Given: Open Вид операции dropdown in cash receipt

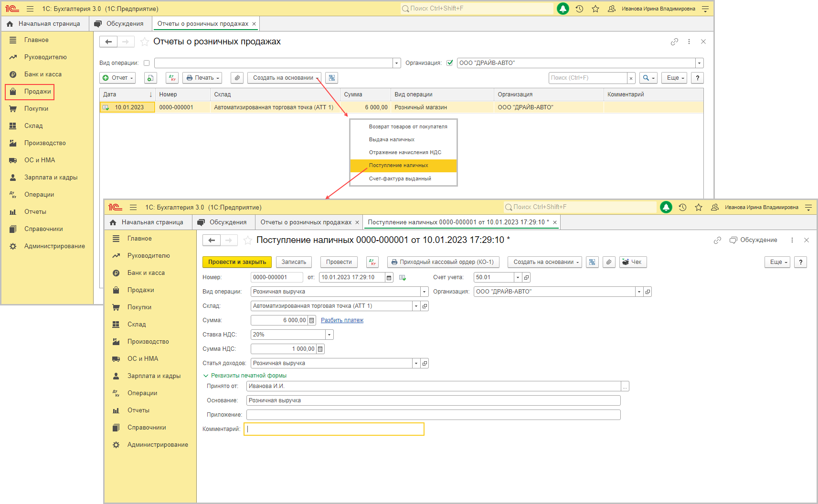Looking at the screenshot, I should click(x=424, y=292).
